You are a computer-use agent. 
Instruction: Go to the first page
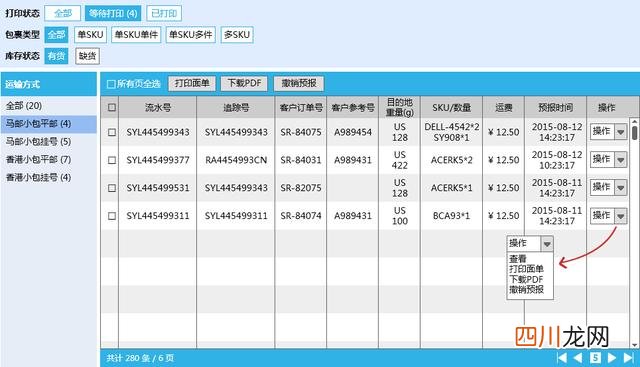tap(562, 358)
